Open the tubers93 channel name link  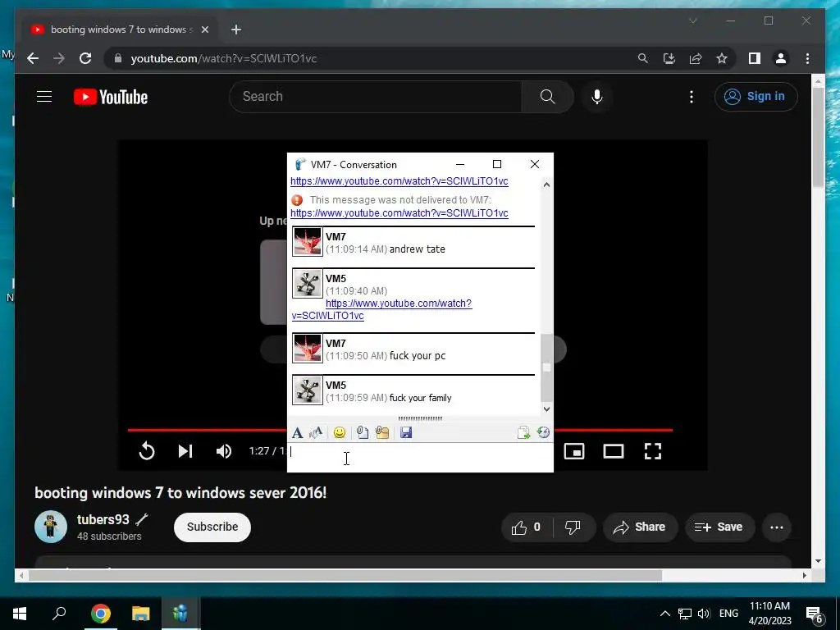[x=103, y=519]
